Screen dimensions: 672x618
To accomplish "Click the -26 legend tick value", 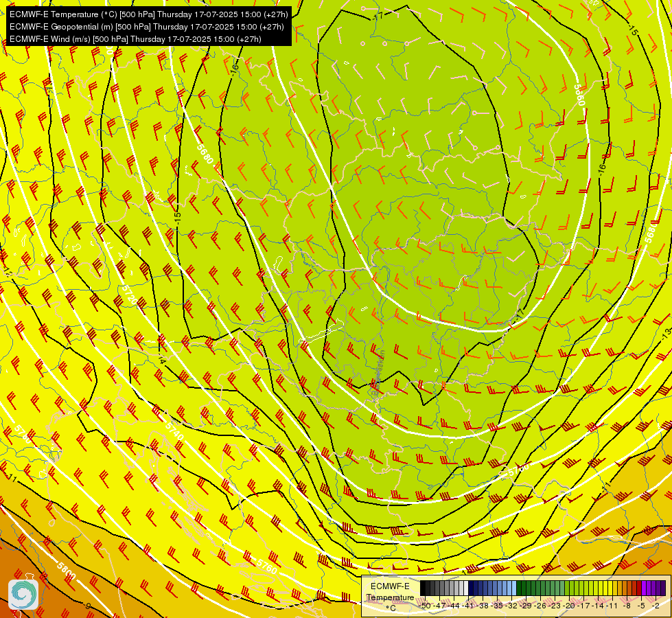I will click(540, 606).
